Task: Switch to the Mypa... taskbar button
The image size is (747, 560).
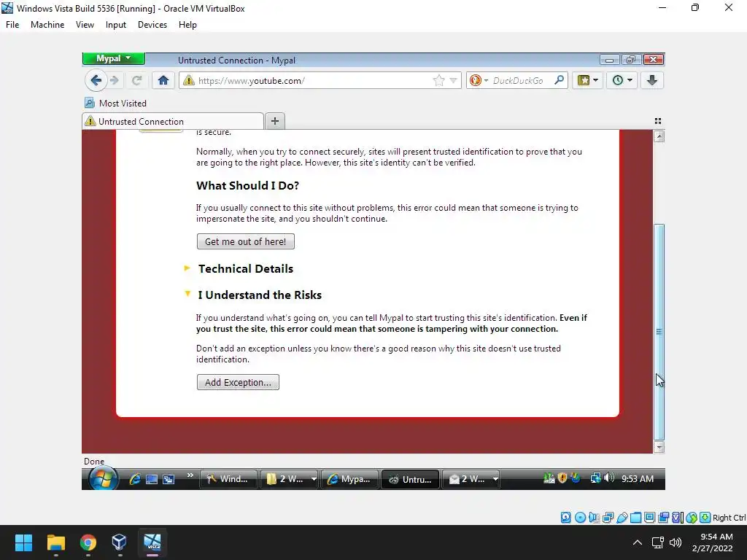Action: 349,479
